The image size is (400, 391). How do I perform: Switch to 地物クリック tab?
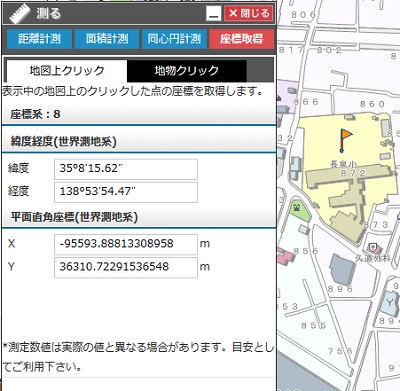tap(187, 71)
